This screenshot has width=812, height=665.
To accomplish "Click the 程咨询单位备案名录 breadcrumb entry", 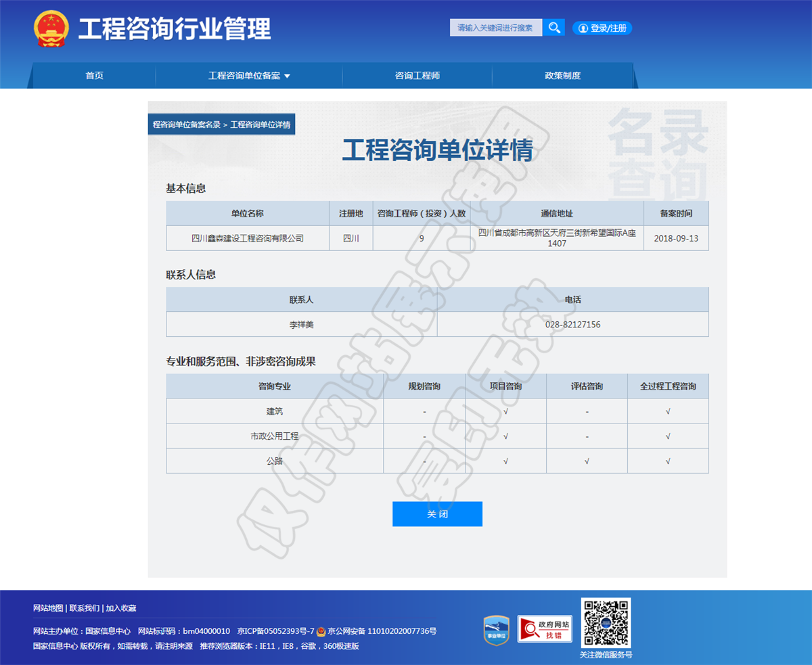I will click(185, 124).
